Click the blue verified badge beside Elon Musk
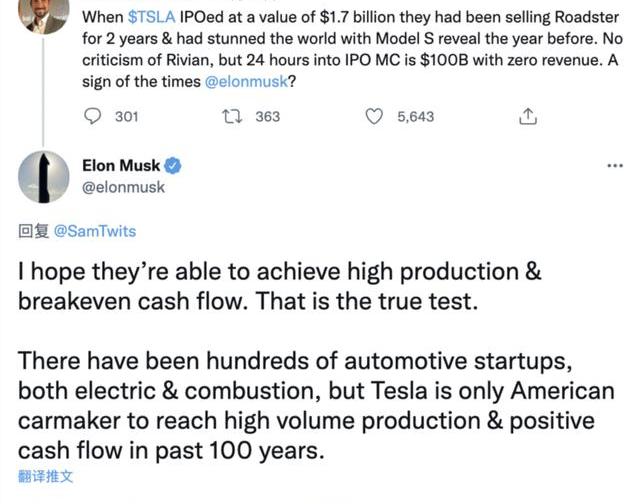The image size is (640, 504). 172,166
